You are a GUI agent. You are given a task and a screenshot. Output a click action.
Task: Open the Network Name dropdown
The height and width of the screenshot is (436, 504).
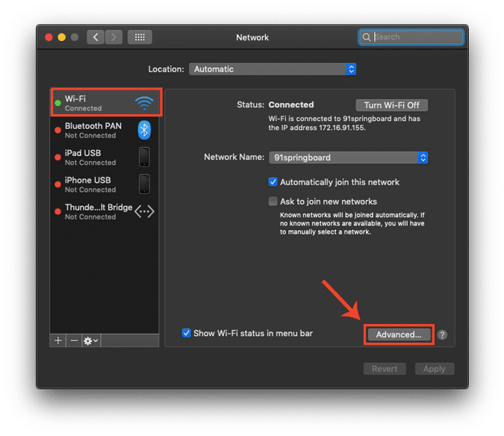click(x=349, y=158)
